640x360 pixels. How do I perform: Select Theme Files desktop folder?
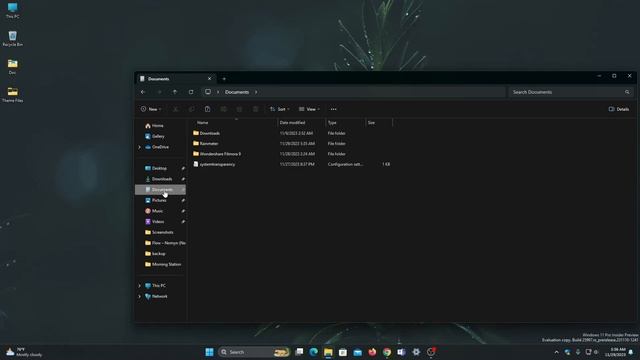click(12, 95)
